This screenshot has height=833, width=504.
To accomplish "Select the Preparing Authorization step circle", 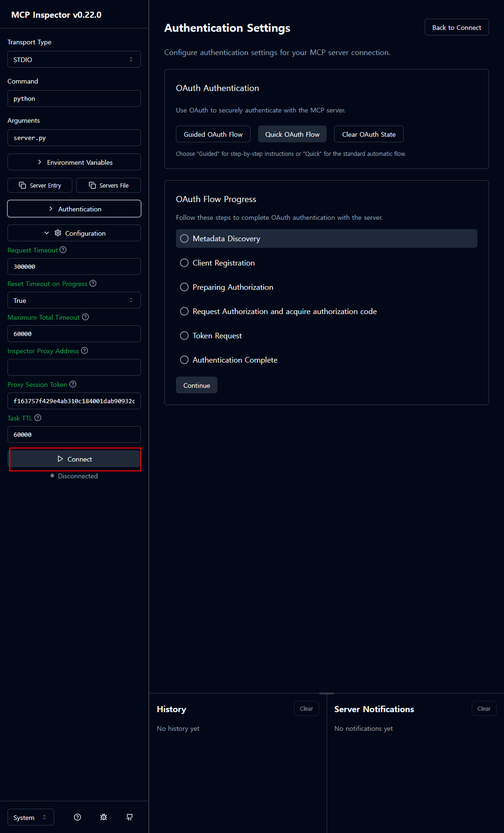I will pos(184,287).
